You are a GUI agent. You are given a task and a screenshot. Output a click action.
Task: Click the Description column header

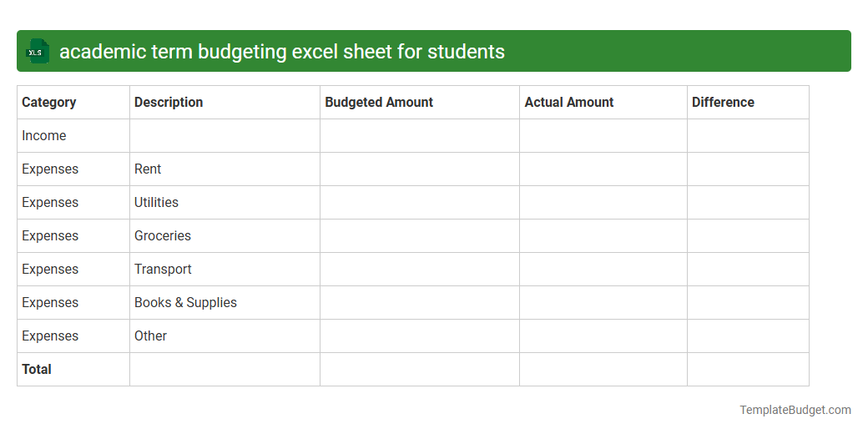point(225,103)
